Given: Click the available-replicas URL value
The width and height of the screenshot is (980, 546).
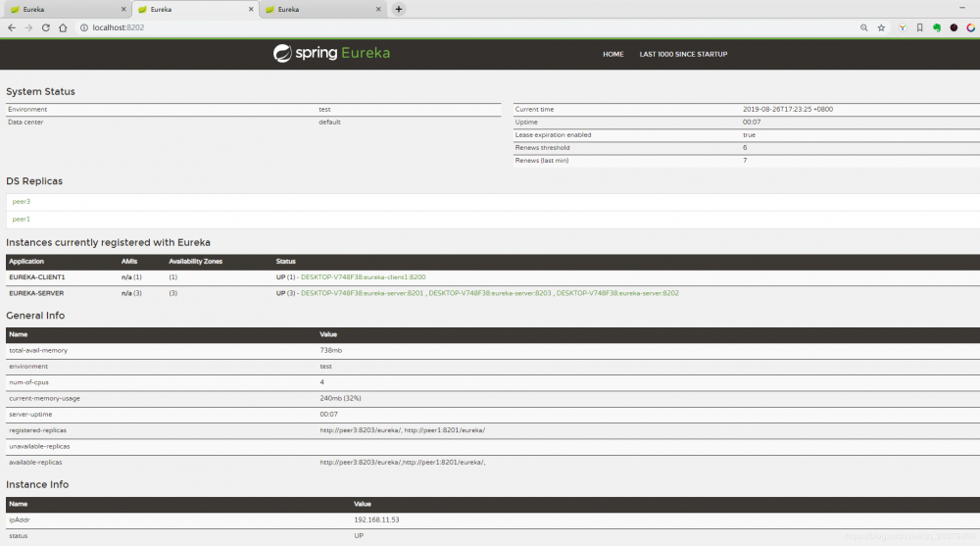Looking at the screenshot, I should click(x=403, y=463).
